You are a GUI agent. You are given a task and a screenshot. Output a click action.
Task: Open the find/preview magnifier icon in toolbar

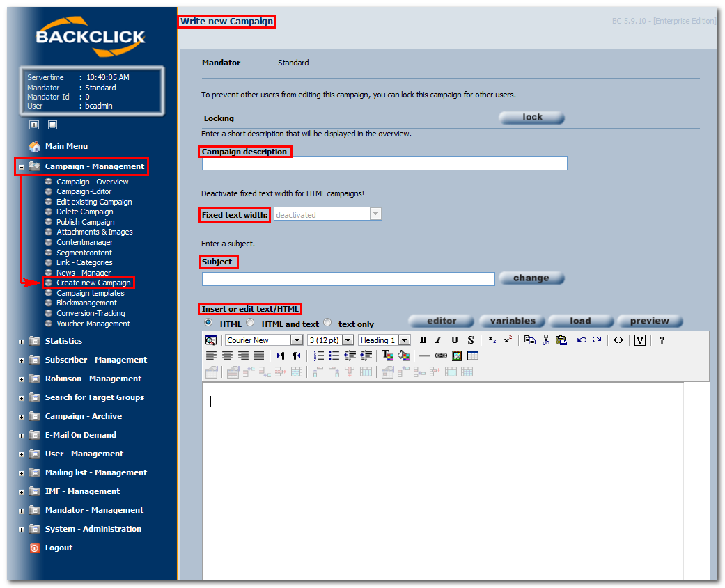(211, 340)
